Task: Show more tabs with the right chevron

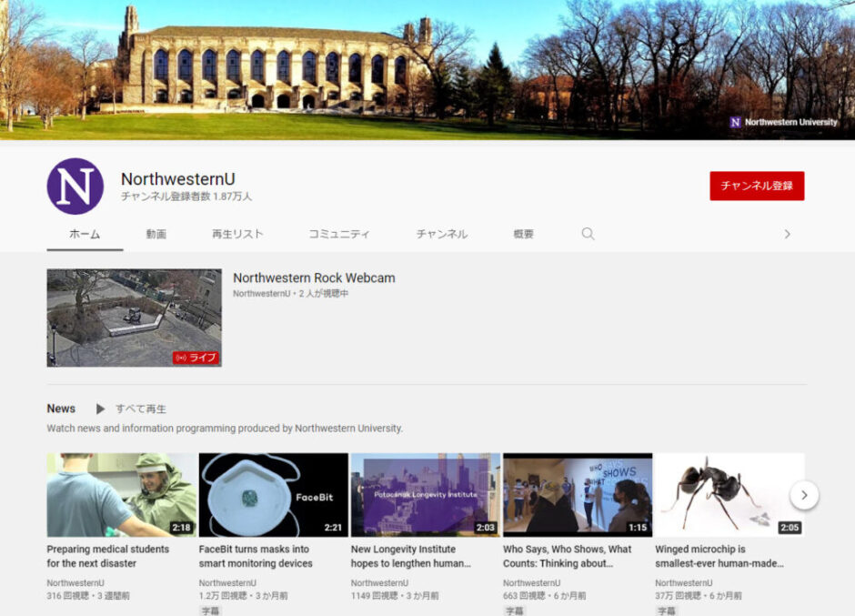Action: coord(788,234)
